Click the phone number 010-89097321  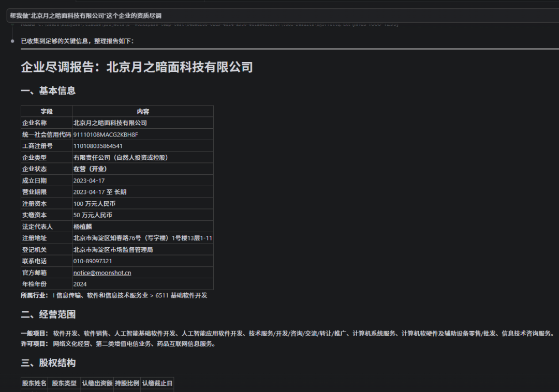[93, 261]
